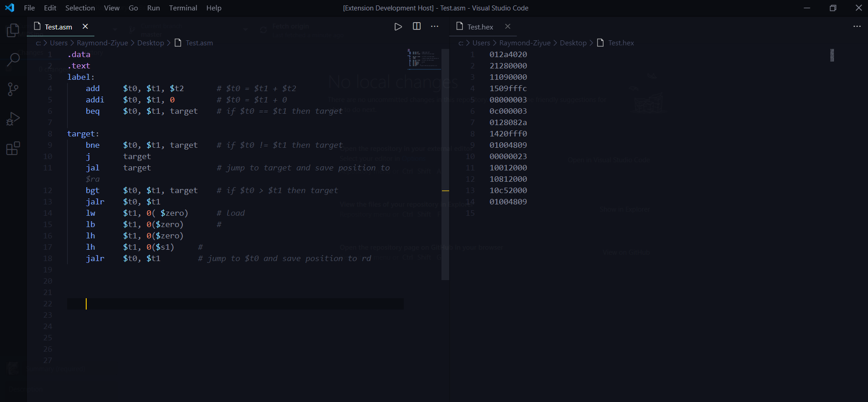Place cursor on the .data directive

[79, 54]
